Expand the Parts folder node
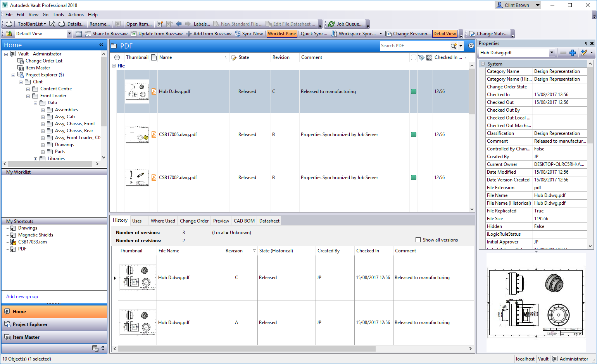597x364 pixels. point(43,152)
